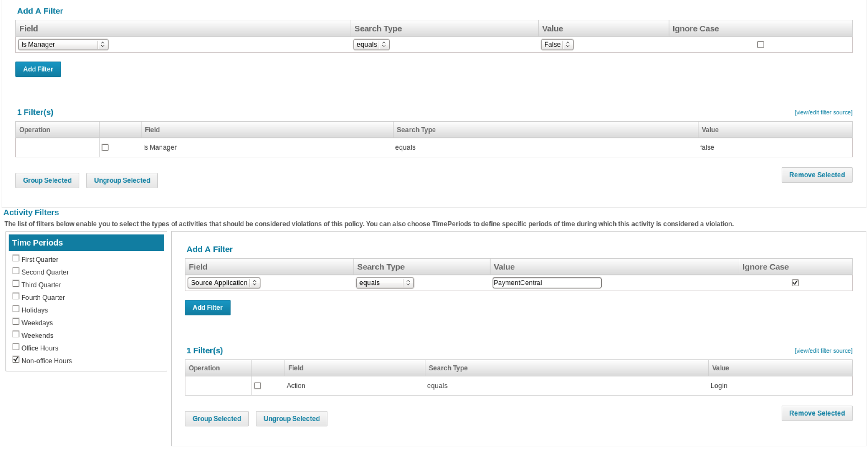
Task: Open the activity filter equals search type dropdown
Action: click(385, 283)
